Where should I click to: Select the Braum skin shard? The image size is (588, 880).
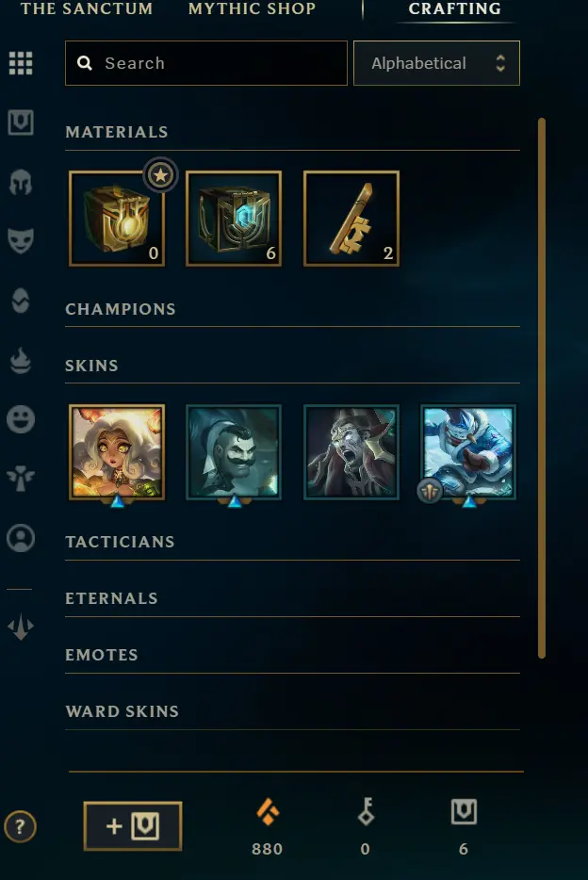pyautogui.click(x=234, y=452)
